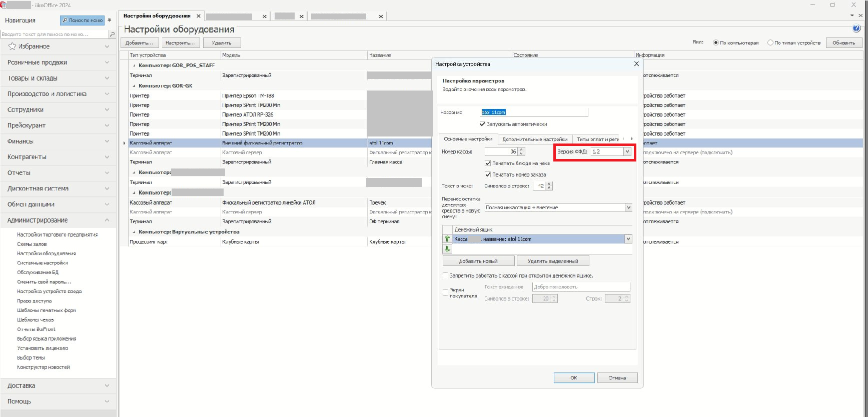Click the Добавить новый button
Image resolution: width=868 pixels, height=417 pixels.
point(478,261)
